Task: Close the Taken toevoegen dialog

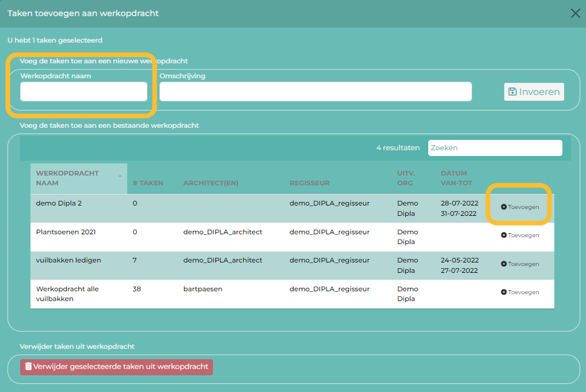Action: point(575,13)
